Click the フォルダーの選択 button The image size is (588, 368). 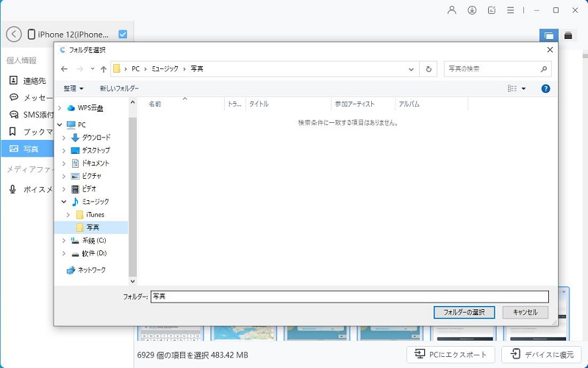tap(464, 312)
